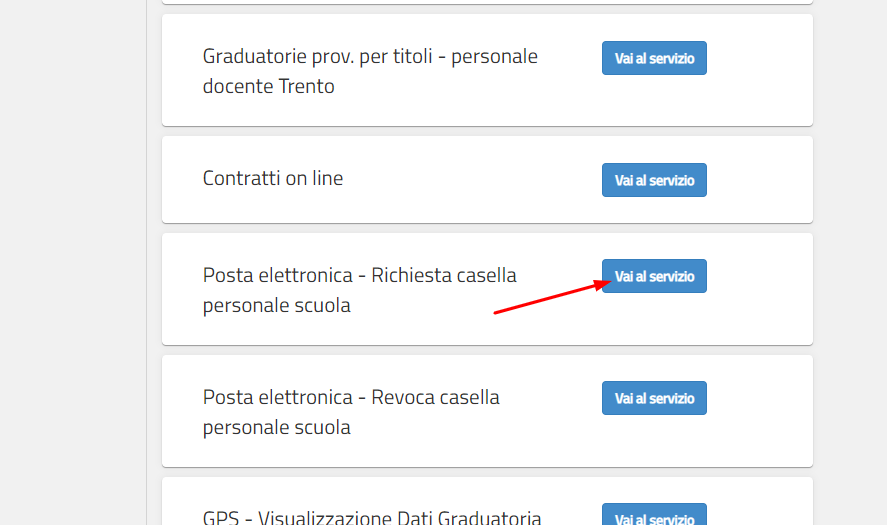Click Posta elettronica - Revoca casella title
Image resolution: width=887 pixels, height=525 pixels.
coord(351,397)
